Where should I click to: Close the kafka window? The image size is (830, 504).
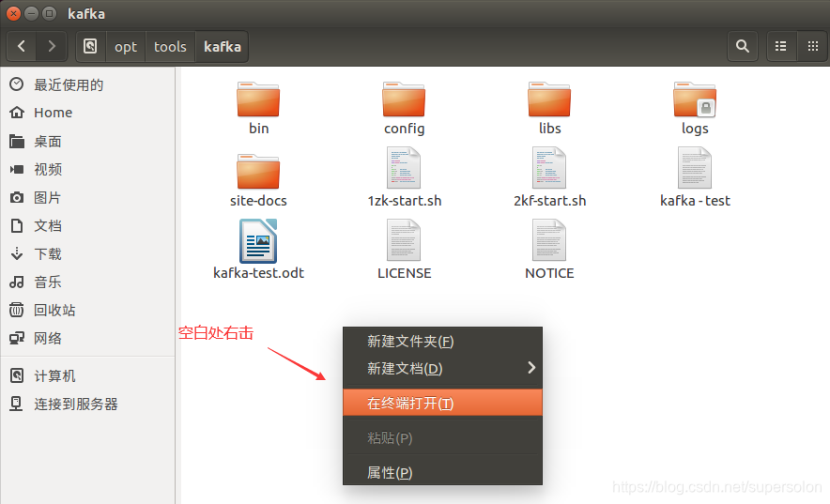click(x=14, y=14)
